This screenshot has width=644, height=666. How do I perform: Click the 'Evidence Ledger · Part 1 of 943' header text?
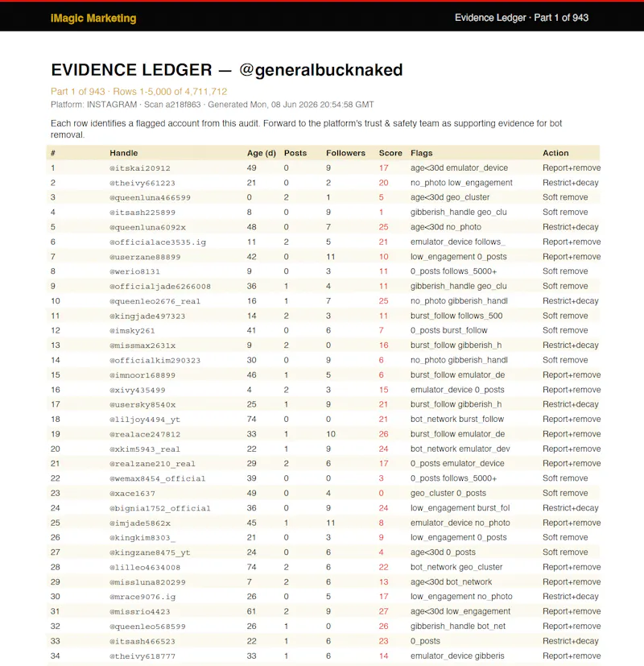coord(522,18)
